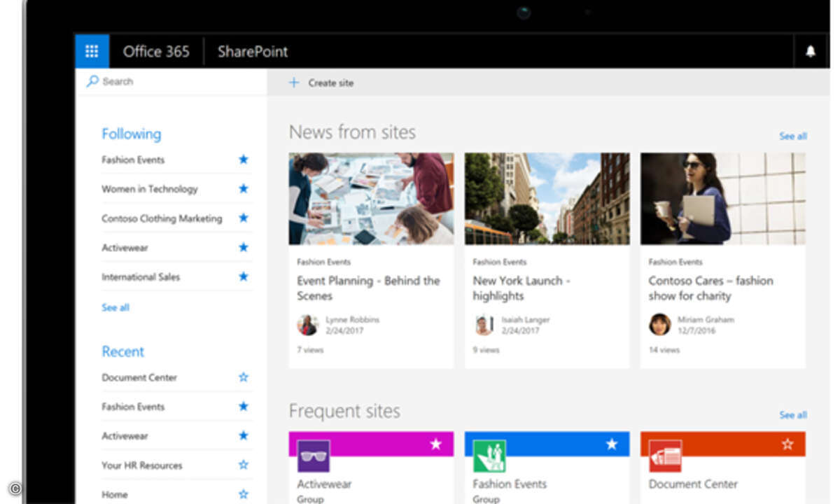840x504 pixels.
Task: Click See all under Following
Action: (115, 307)
